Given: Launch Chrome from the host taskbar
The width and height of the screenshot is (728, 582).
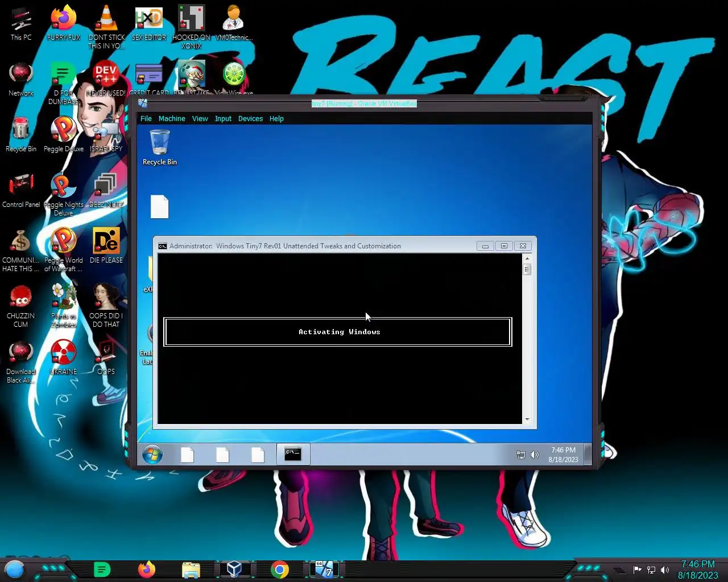Looking at the screenshot, I should point(279,569).
